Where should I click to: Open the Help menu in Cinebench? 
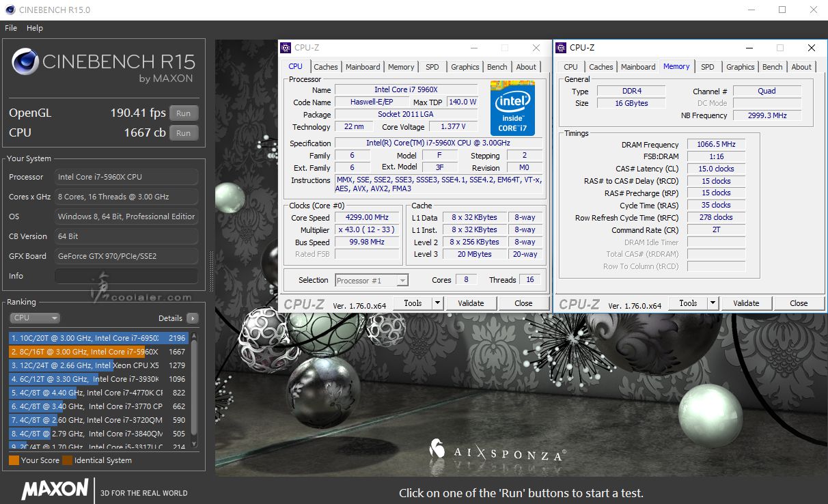click(x=35, y=28)
